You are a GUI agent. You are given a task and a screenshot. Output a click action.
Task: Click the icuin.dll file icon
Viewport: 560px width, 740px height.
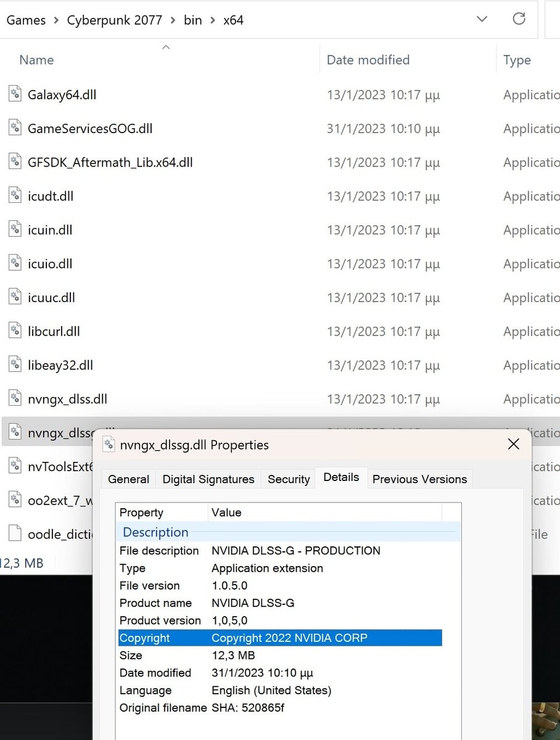[x=15, y=229]
